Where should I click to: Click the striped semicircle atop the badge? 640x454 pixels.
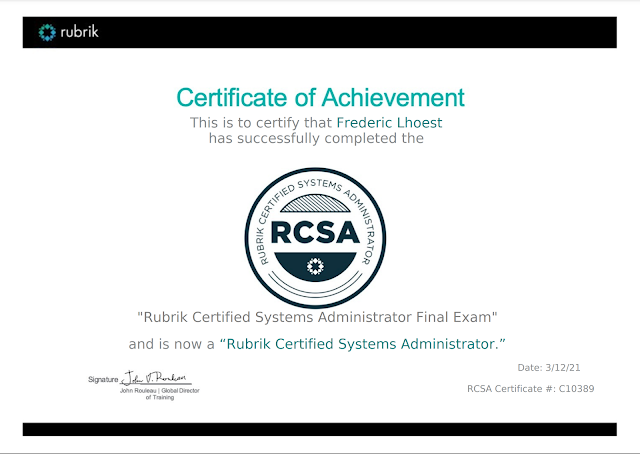[x=315, y=203]
